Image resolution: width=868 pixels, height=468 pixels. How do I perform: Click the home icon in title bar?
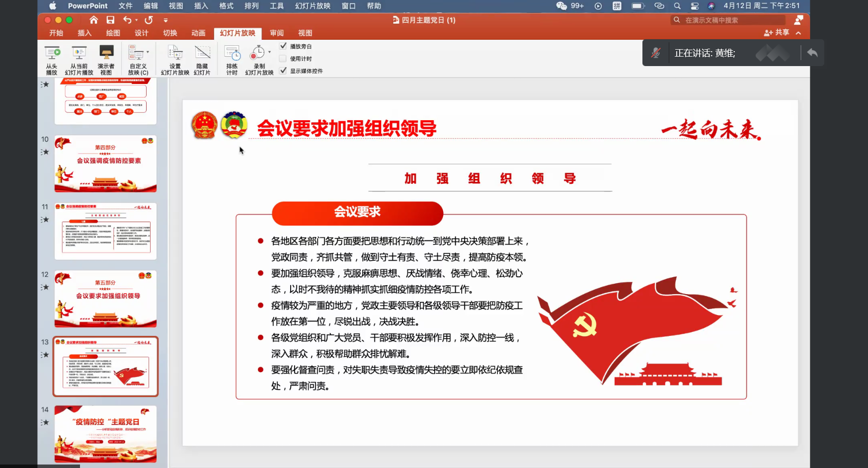[93, 20]
